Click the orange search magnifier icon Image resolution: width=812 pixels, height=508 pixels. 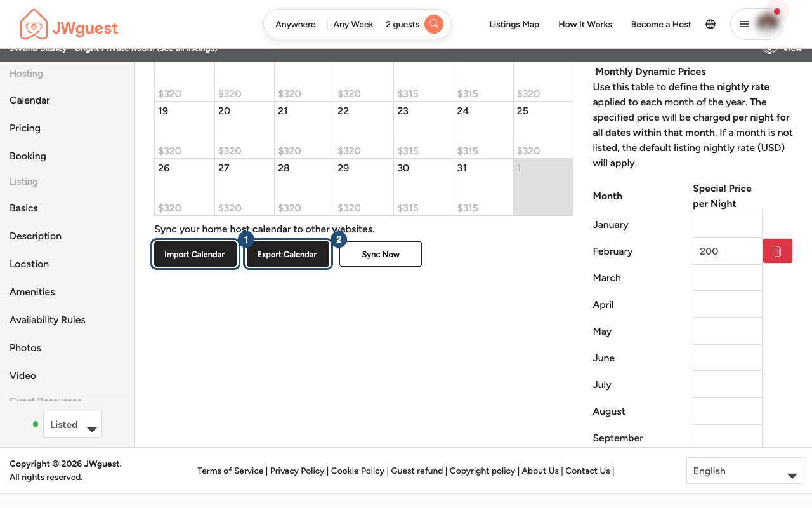pos(434,24)
